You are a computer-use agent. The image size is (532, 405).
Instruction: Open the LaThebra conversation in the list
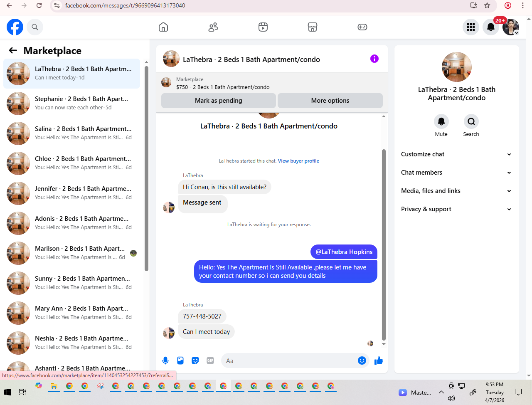(x=71, y=74)
